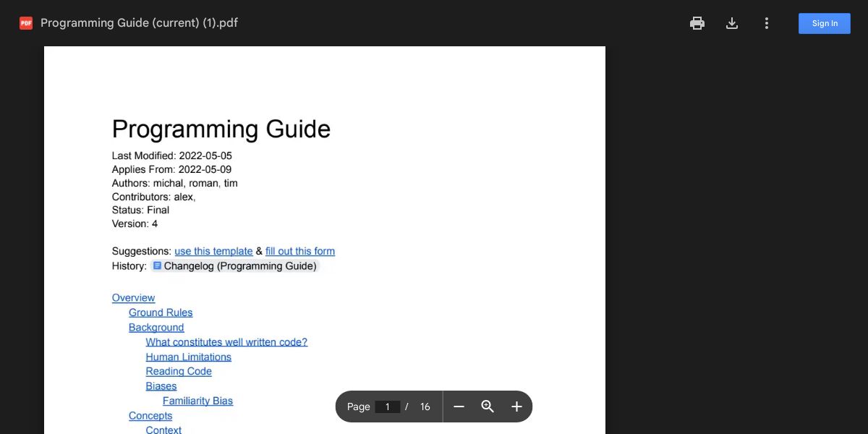Open 'What constitutes well written code?' link
This screenshot has width=868, height=434.
pos(226,342)
